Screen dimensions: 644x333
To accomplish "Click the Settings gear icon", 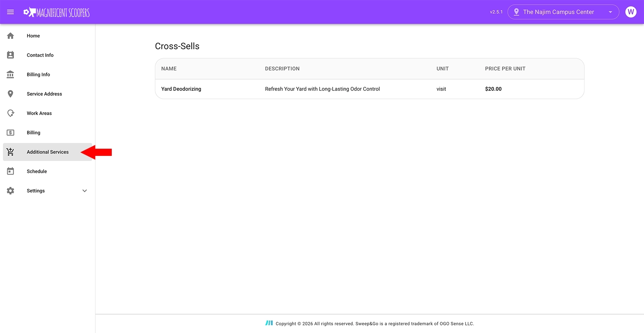I will pos(11,191).
